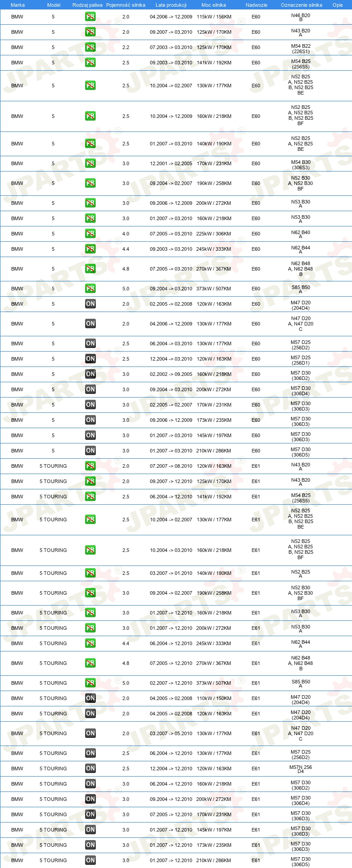Click the petrol icon in the 07.2007 -> 08.2010 Touring row
The image size is (352, 868).
[90, 466]
